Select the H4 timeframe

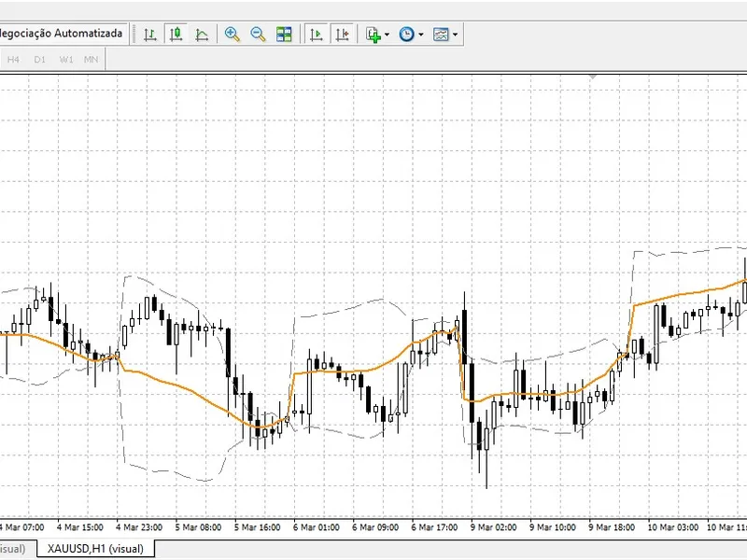click(13, 60)
